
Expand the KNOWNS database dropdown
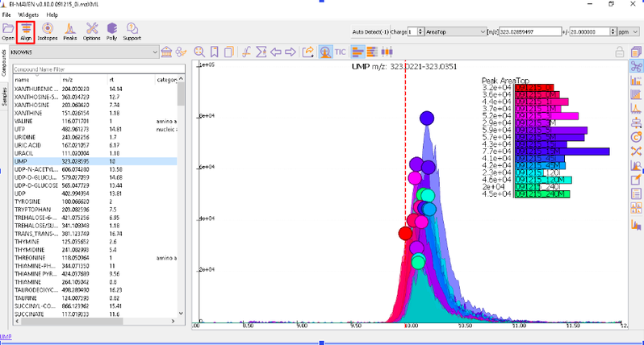[84, 52]
